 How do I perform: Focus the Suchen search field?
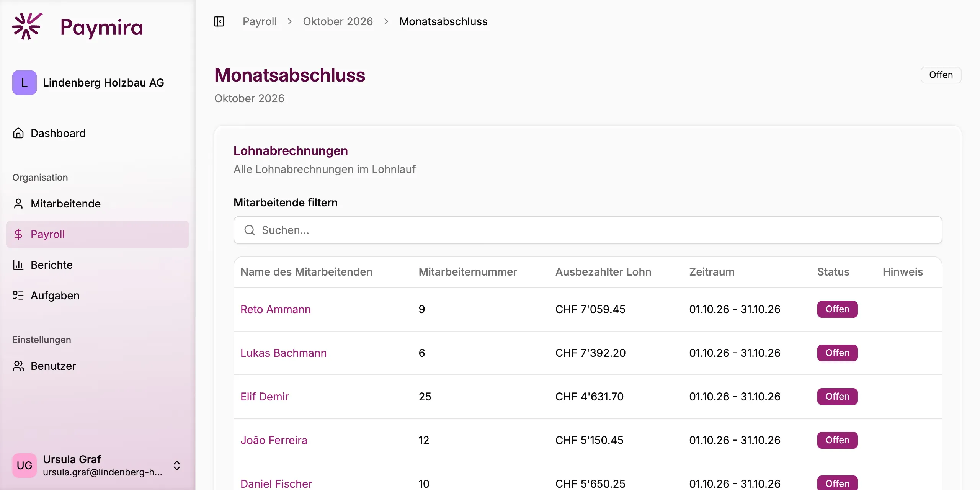coord(588,230)
